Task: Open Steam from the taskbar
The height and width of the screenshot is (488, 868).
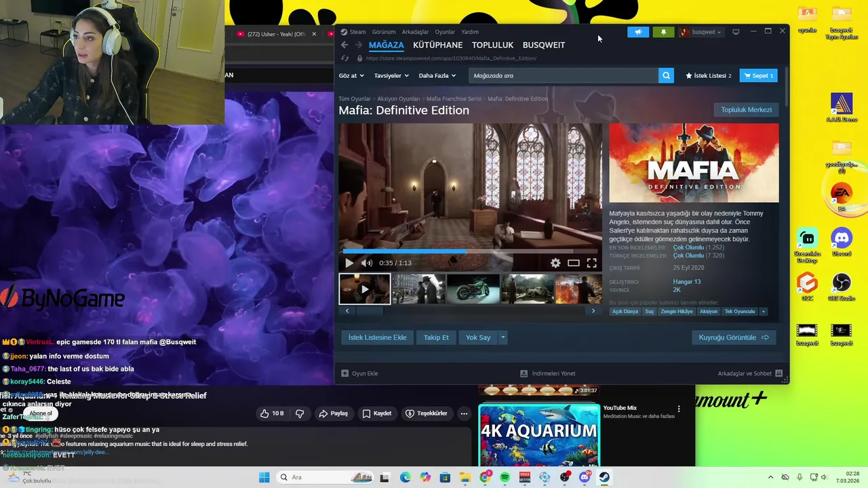Action: point(604,477)
